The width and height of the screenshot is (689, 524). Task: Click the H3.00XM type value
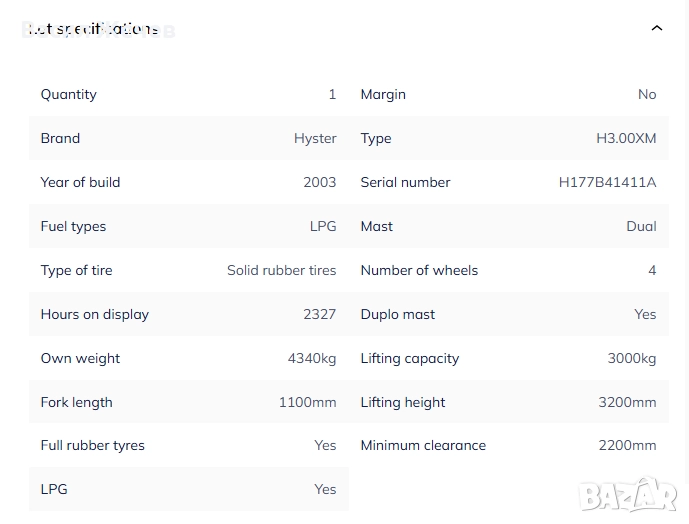pos(626,138)
